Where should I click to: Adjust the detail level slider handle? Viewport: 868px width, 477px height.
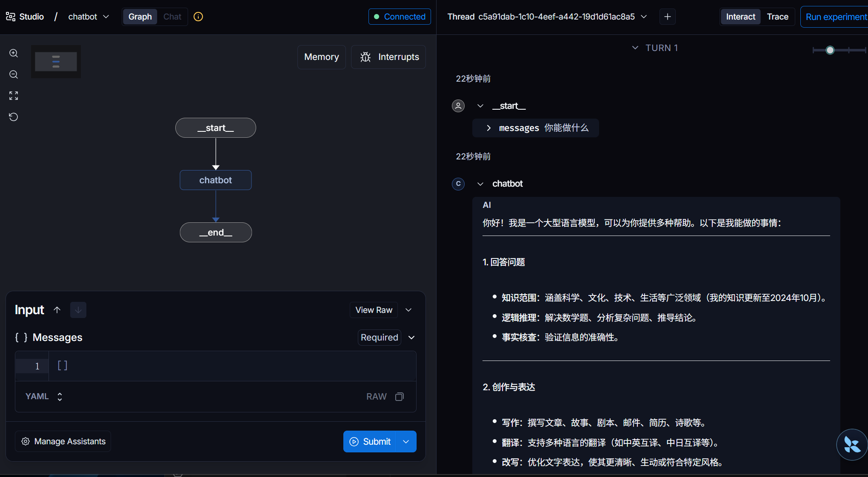830,50
